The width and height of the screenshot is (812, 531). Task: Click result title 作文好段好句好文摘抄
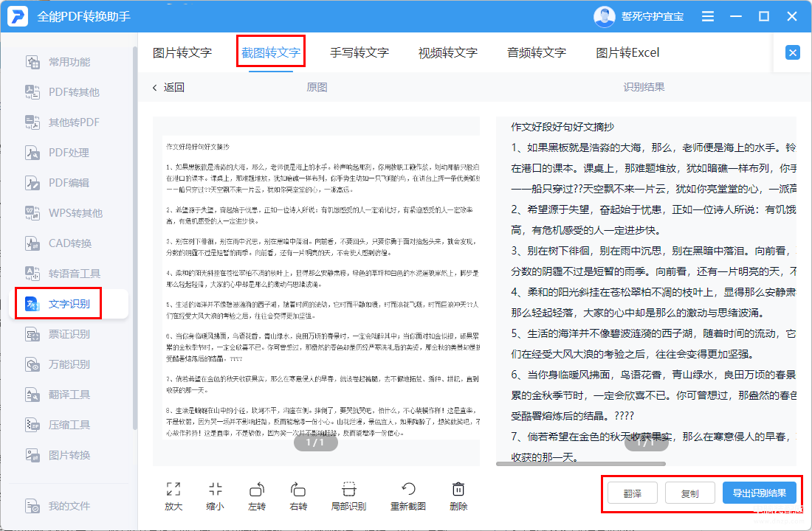[562, 127]
